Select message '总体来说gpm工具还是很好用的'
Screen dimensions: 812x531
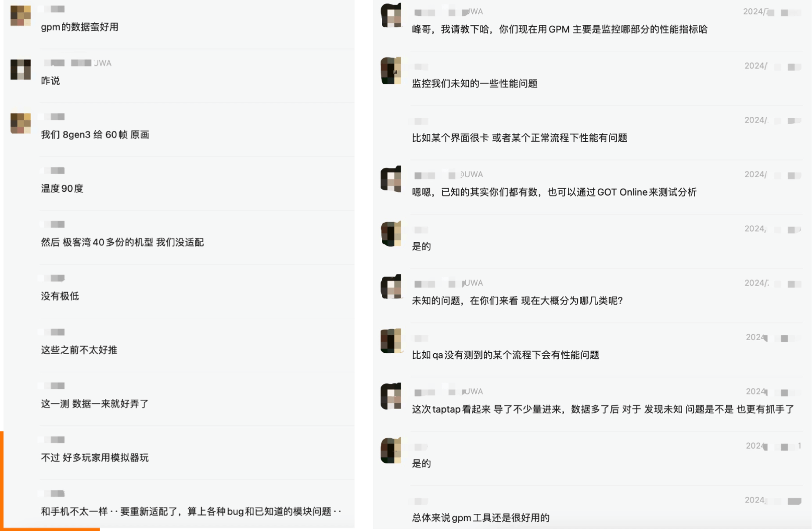[481, 518]
